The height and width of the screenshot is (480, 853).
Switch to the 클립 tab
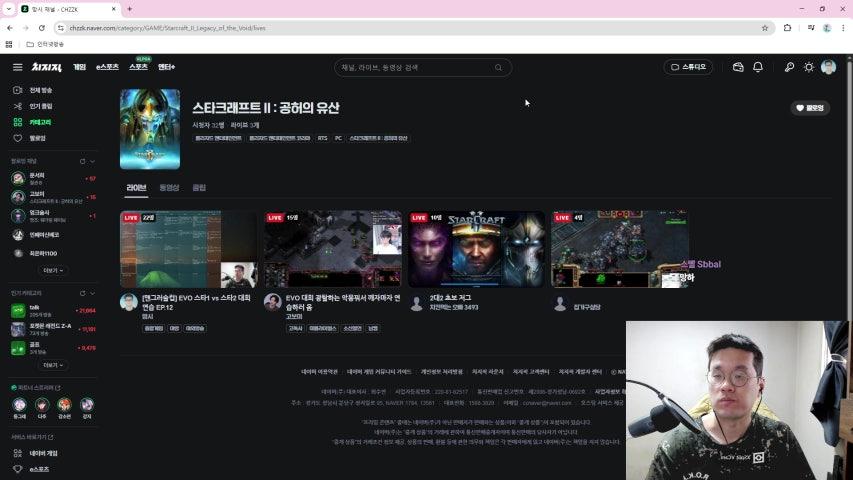click(199, 188)
